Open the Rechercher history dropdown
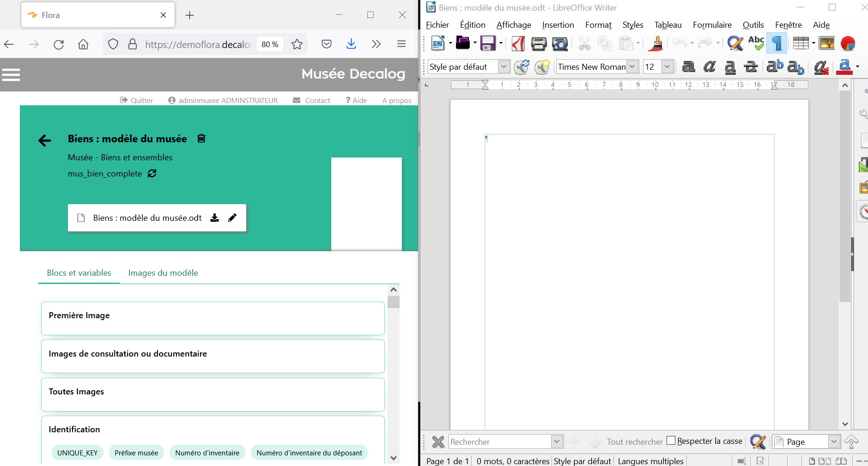This screenshot has height=466, width=868. [557, 442]
